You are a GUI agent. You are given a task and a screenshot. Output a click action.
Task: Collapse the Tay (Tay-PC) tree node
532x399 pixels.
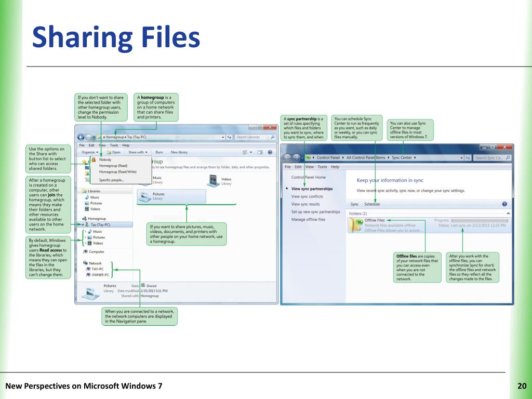tap(83, 224)
